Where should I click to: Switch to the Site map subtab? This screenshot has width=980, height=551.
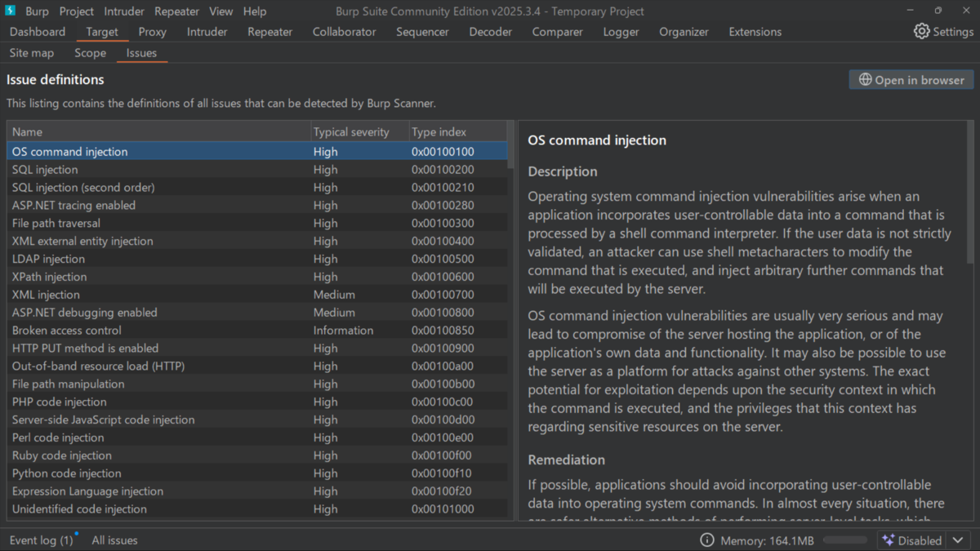32,53
